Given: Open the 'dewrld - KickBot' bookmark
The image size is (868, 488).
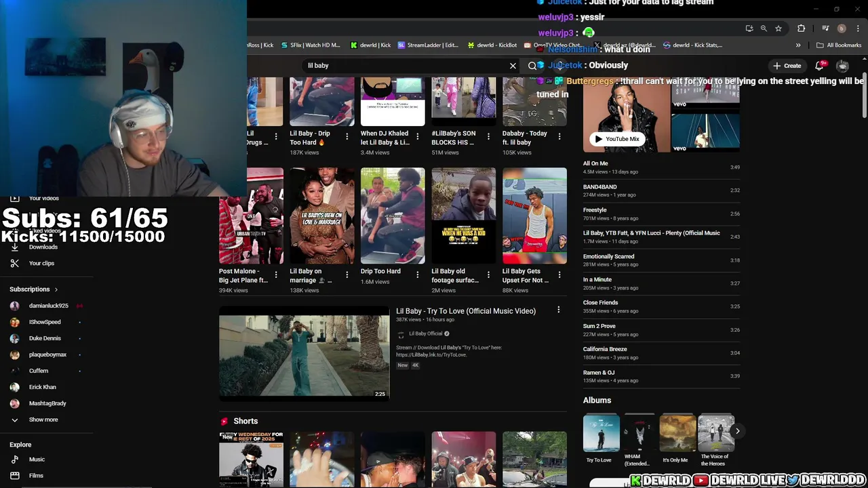Looking at the screenshot, I should [x=492, y=45].
